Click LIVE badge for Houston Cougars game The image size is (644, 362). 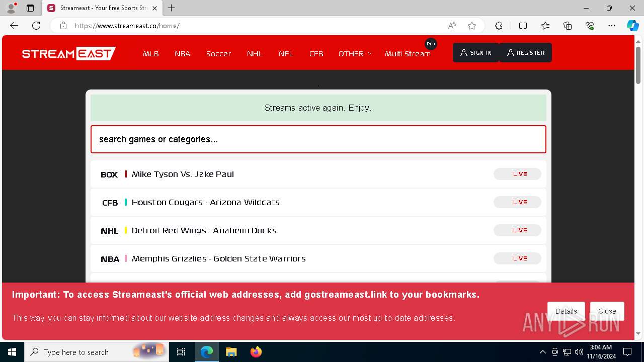pyautogui.click(x=517, y=202)
